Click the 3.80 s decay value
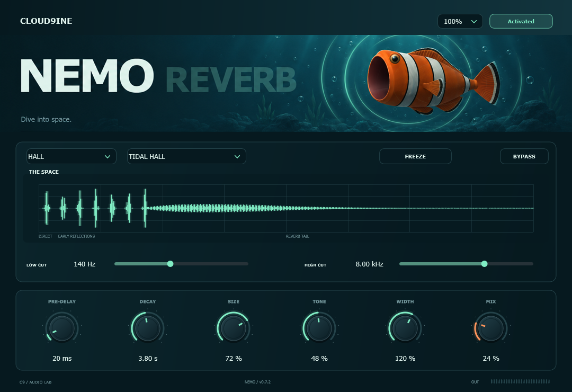This screenshot has width=572, height=392. point(148,359)
